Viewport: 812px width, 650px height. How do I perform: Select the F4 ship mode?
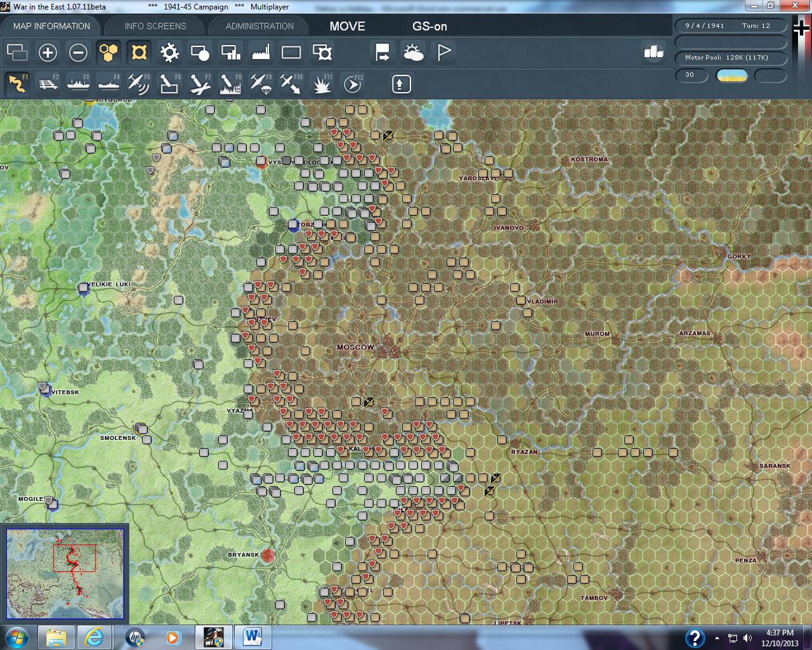tap(108, 84)
